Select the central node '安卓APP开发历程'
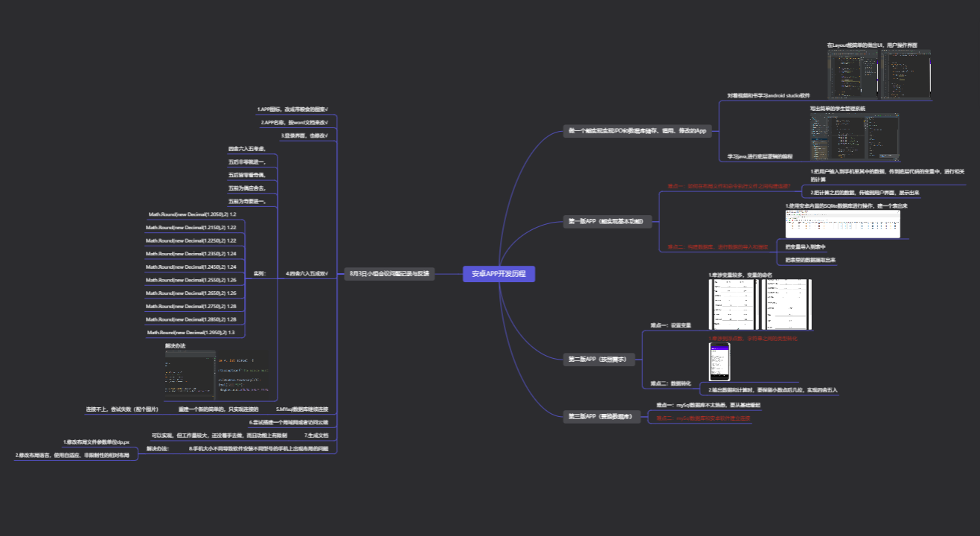This screenshot has width=980, height=536. point(499,274)
